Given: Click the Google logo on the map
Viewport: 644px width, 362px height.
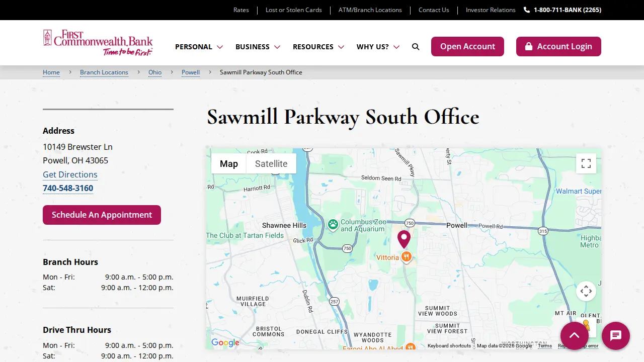Looking at the screenshot, I should [x=225, y=343].
